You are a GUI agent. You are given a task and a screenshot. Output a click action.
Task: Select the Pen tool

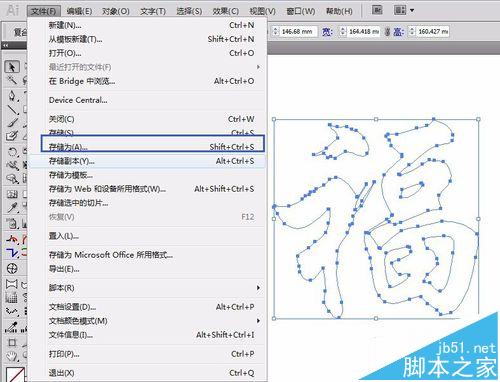click(12, 96)
